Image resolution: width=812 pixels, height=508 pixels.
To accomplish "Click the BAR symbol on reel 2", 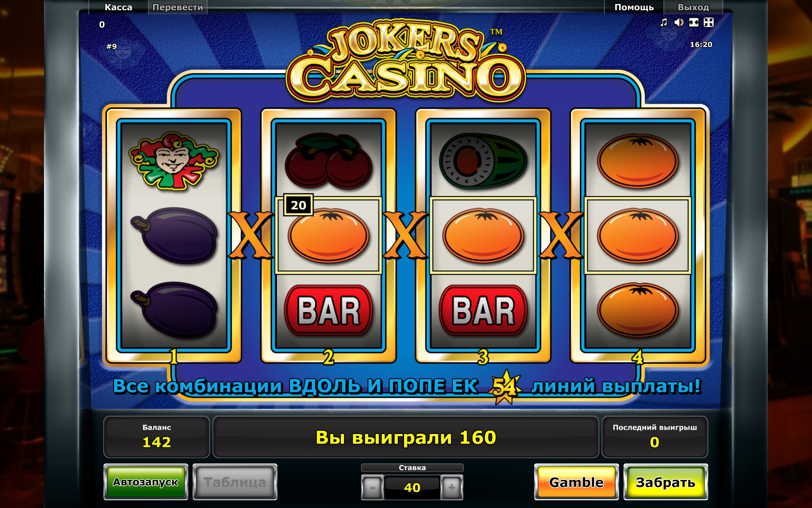I will click(x=329, y=310).
